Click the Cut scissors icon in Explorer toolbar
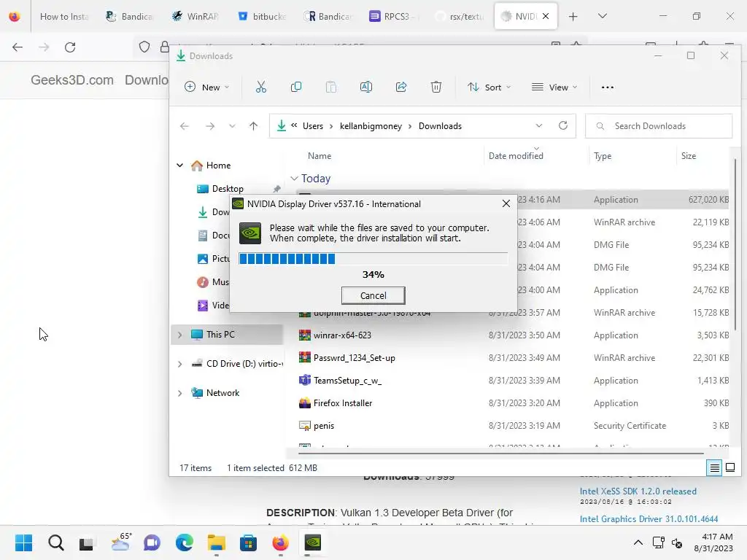Screen dimensions: 747x560 click(x=261, y=87)
